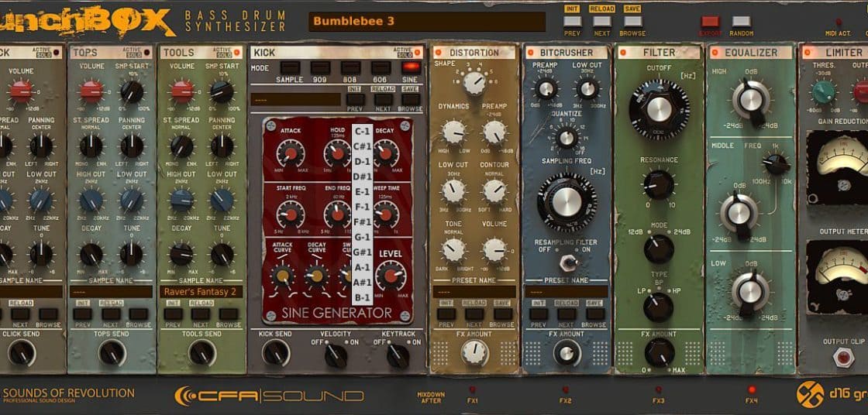This screenshot has height=415, width=868.
Task: Click the CFA Sound logo
Action: coord(269,395)
